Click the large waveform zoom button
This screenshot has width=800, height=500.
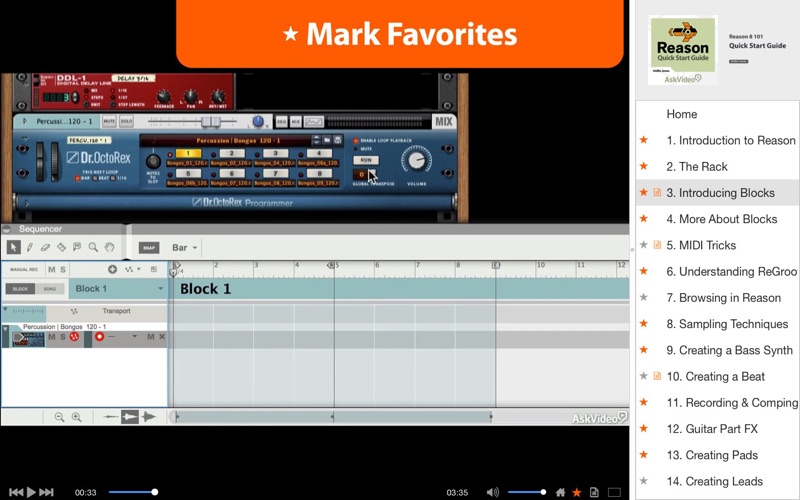[x=148, y=417]
